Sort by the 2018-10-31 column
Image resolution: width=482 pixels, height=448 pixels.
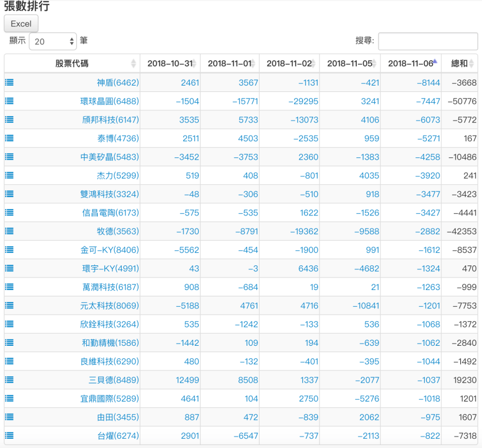171,63
